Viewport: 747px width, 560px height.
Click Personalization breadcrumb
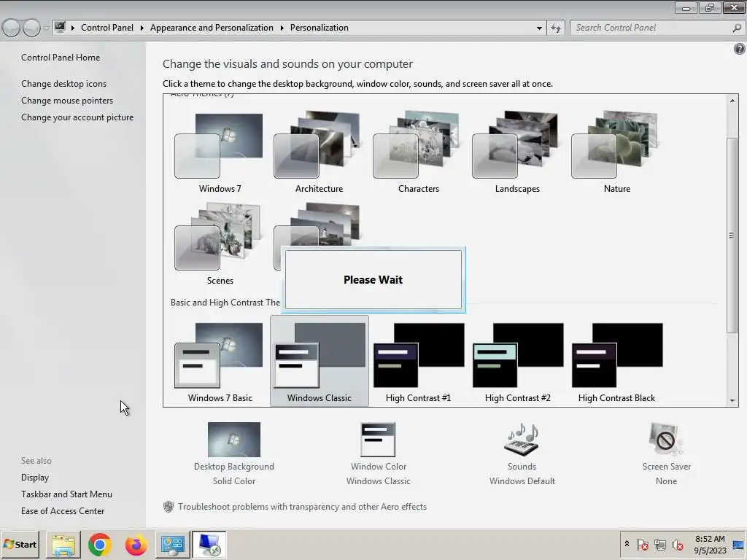pos(320,28)
